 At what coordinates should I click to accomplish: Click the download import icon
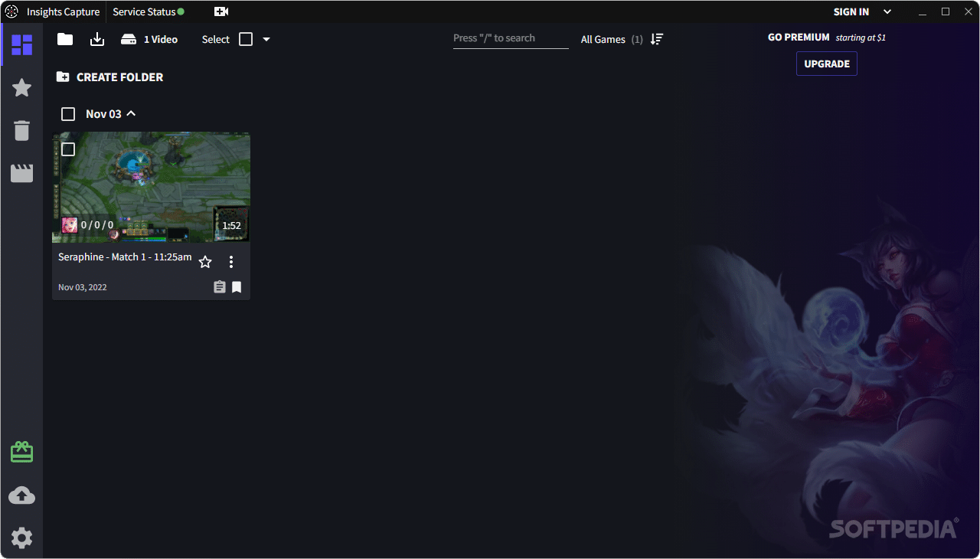[97, 39]
